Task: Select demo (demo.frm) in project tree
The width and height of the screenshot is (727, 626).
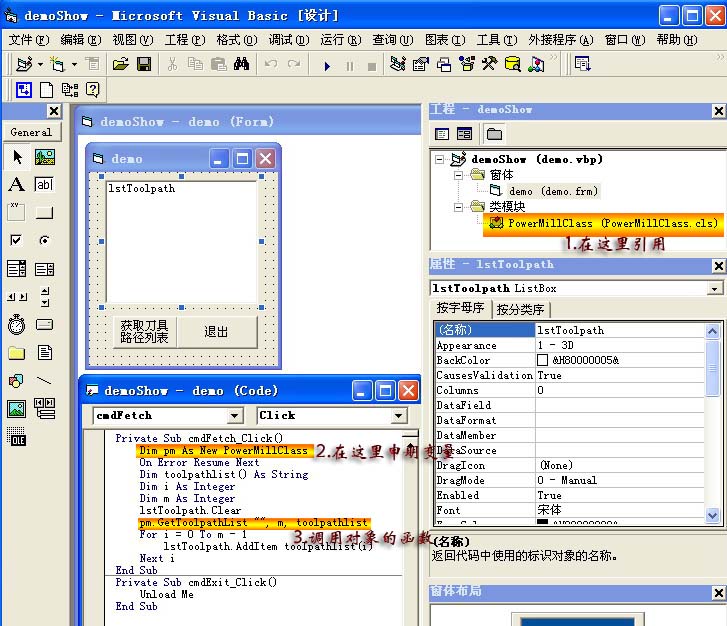Action: (553, 191)
